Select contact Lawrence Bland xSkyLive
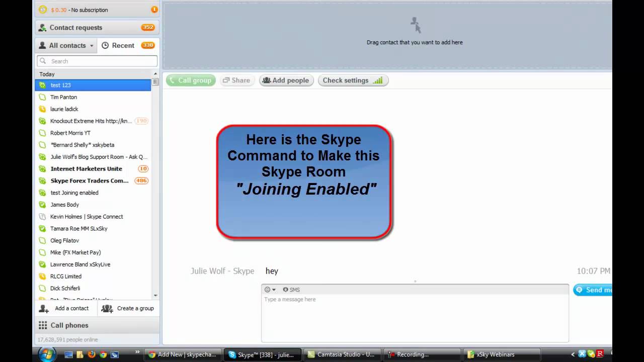The height and width of the screenshot is (362, 644). click(93, 264)
